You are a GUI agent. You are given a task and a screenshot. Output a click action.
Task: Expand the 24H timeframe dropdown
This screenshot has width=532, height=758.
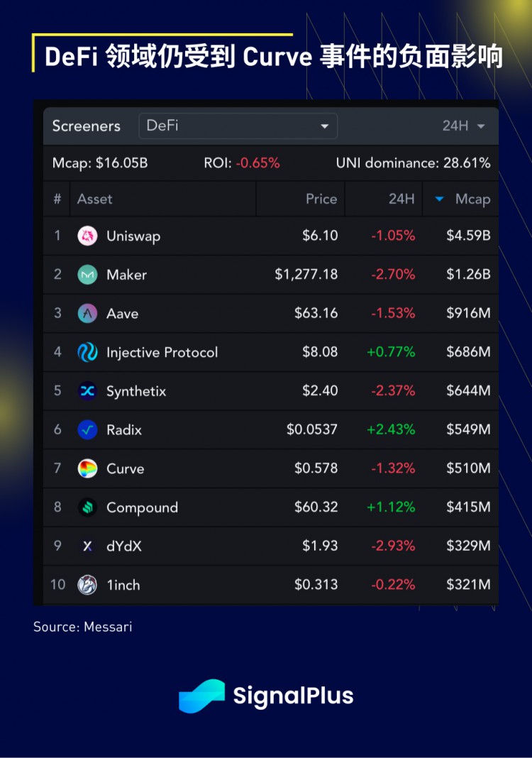click(x=464, y=126)
